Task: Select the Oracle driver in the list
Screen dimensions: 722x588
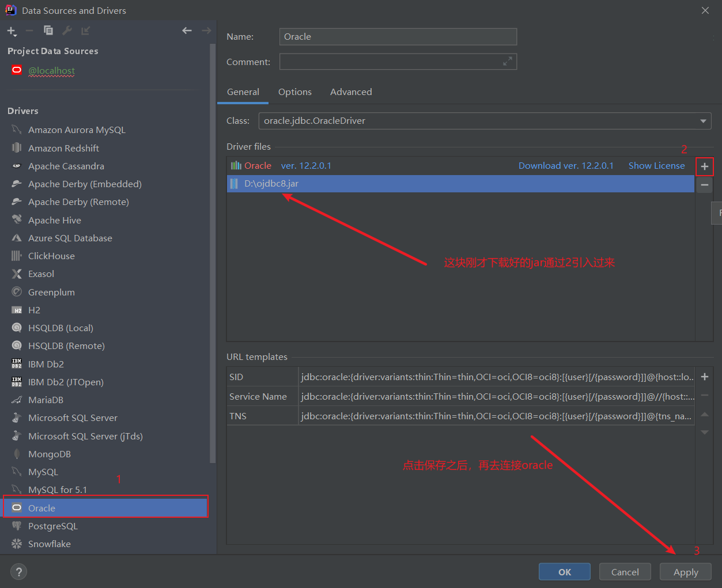Action: click(43, 507)
